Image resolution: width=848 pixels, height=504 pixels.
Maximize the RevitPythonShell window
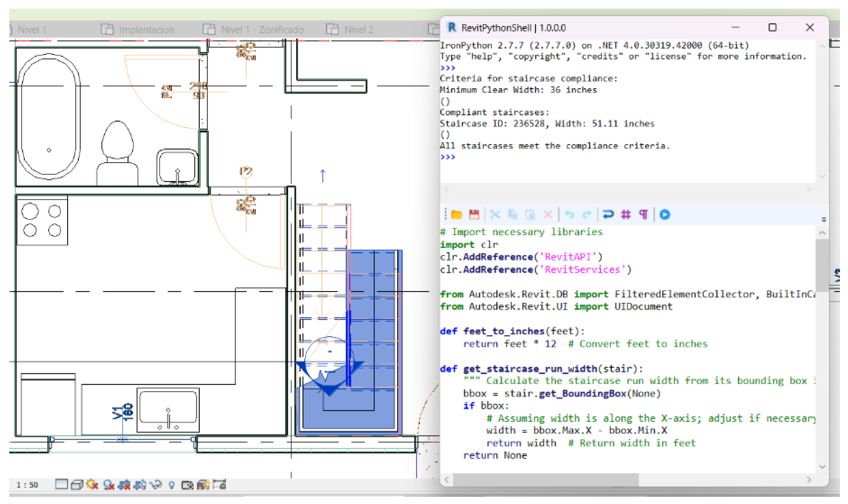pos(772,27)
